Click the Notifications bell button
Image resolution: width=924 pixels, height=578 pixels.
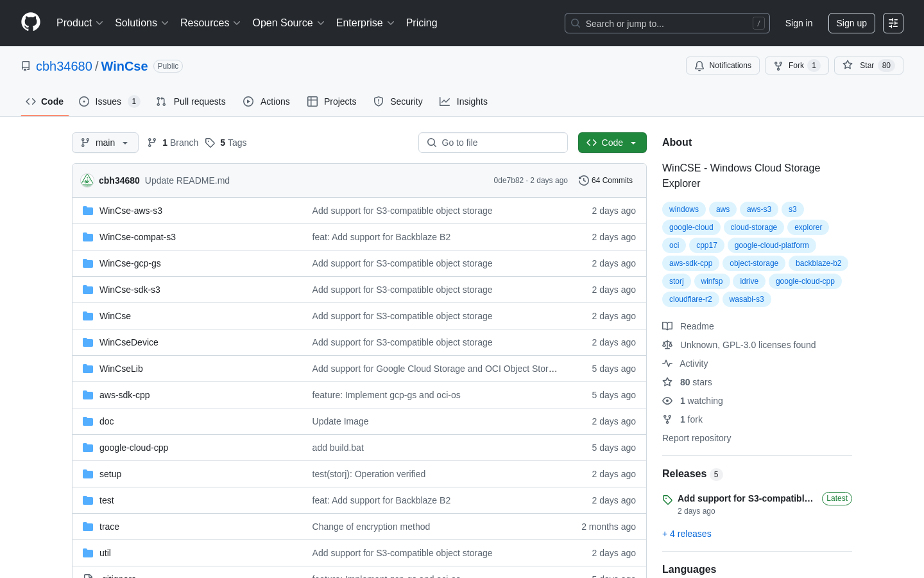[723, 66]
